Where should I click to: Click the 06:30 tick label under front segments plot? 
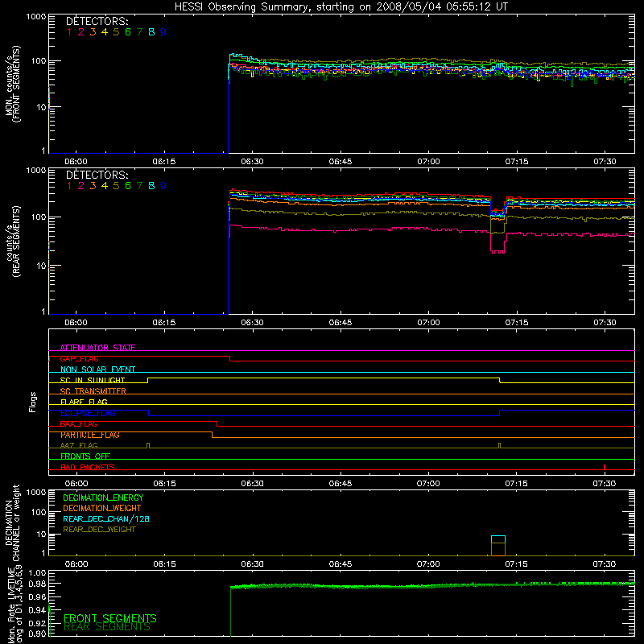pos(252,162)
